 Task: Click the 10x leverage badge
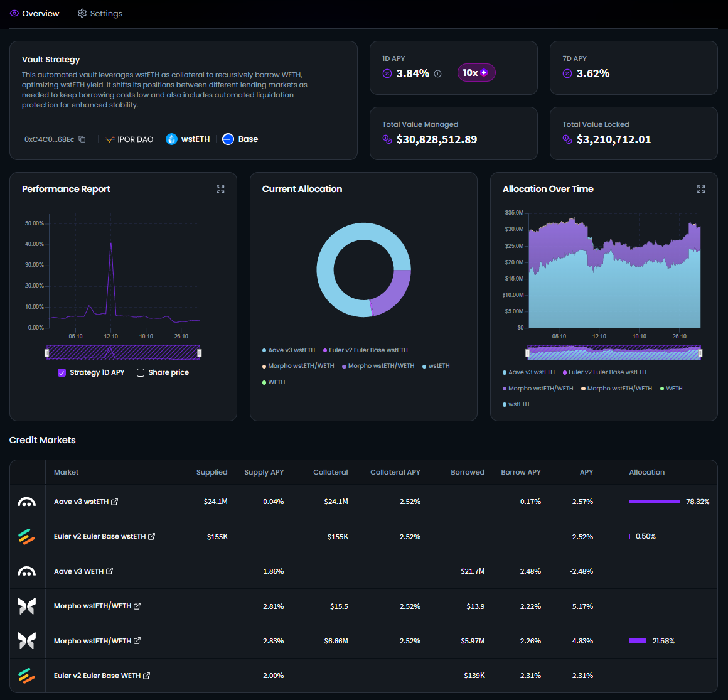[x=476, y=73]
